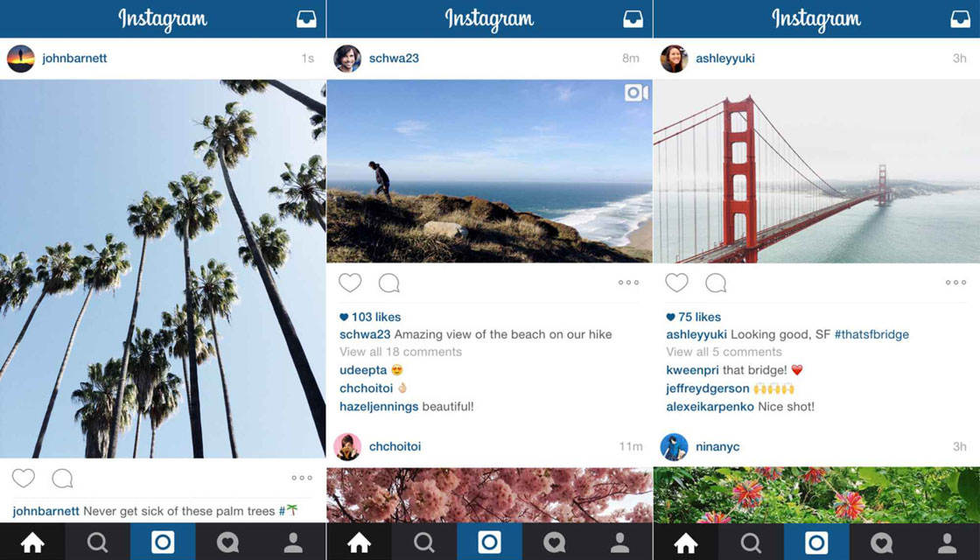Go to search tab on leftmost screen
980x560 pixels.
pyautogui.click(x=97, y=542)
